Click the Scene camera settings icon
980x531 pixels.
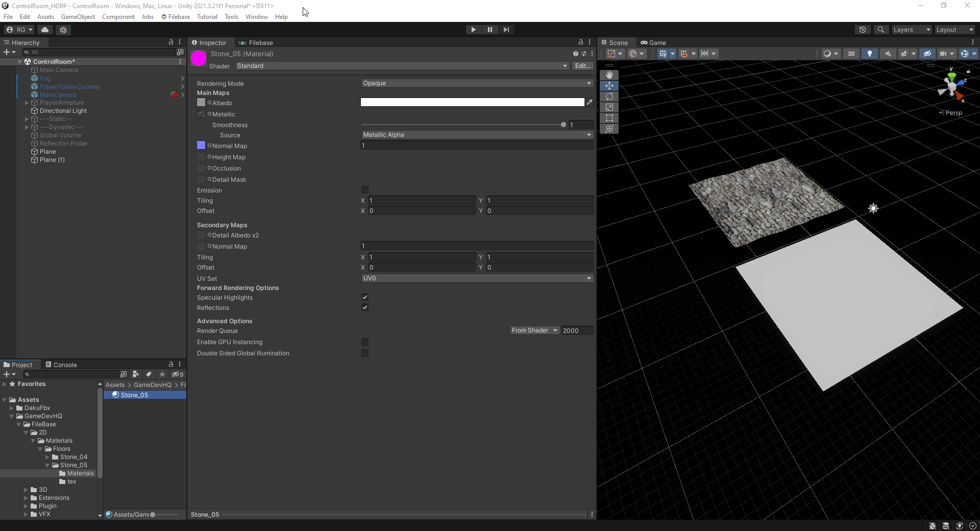click(x=943, y=54)
